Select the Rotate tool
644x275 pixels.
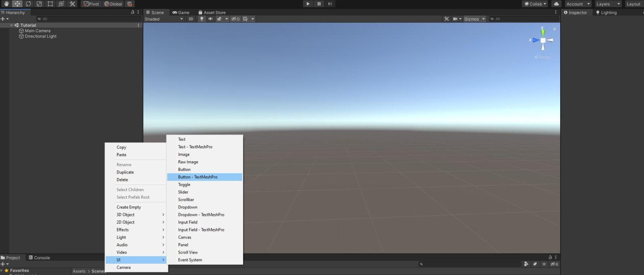[28, 4]
